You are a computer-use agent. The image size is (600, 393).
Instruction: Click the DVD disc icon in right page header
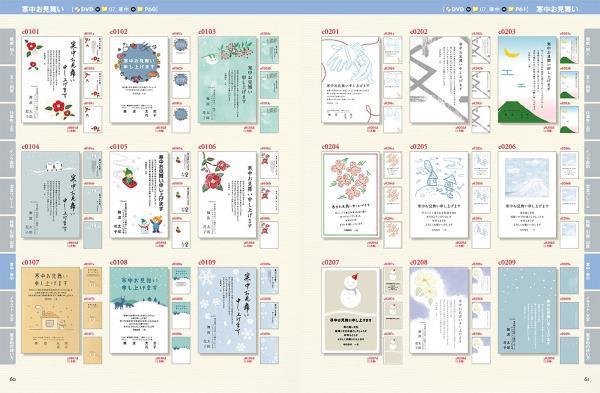coord(448,9)
